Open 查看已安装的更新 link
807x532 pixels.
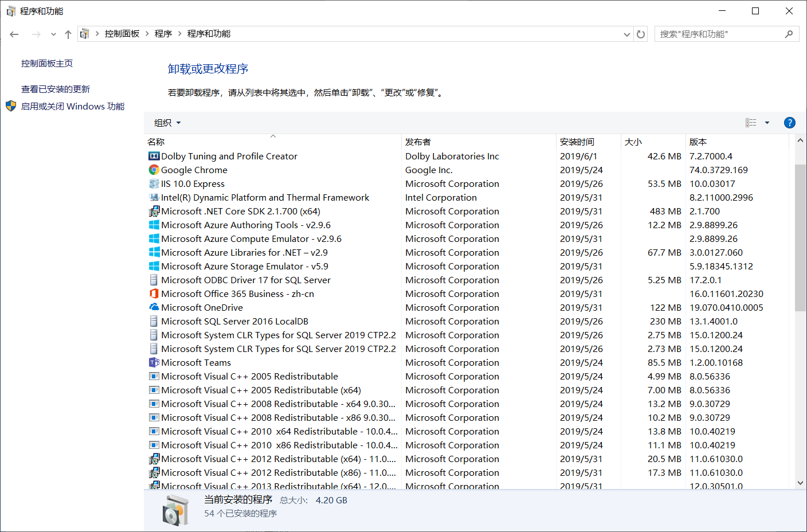pyautogui.click(x=56, y=89)
